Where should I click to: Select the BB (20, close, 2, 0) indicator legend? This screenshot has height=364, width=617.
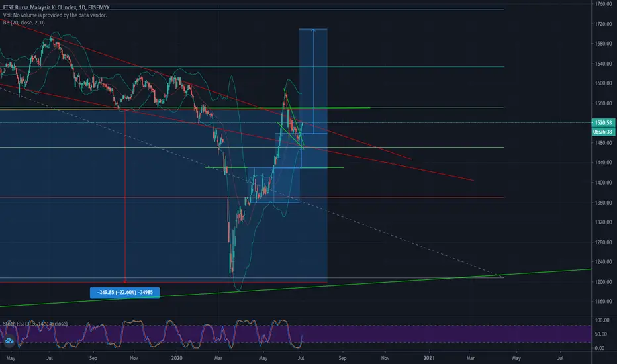tap(24, 23)
